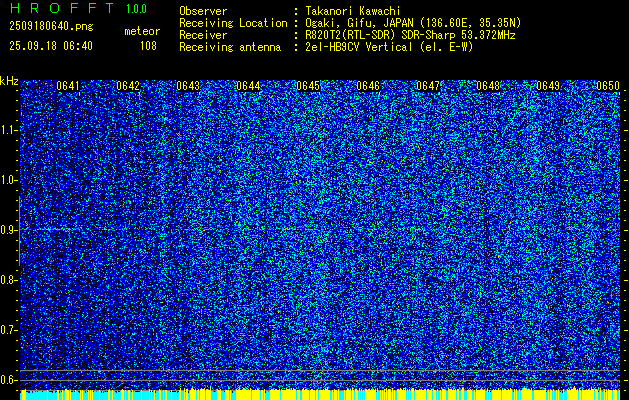629x400 pixels.
Task: Click the 0643 time marker
Action: pos(188,86)
